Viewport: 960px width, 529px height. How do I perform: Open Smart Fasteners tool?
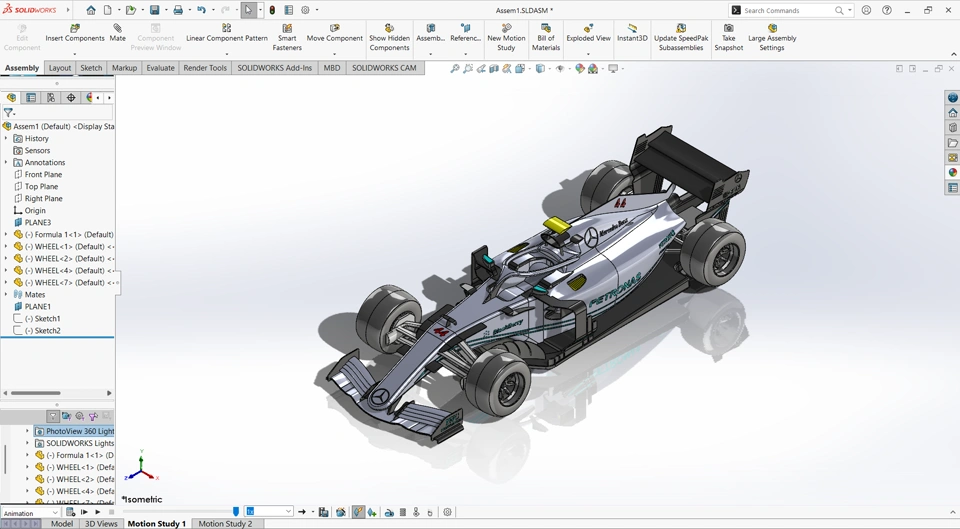pyautogui.click(x=287, y=38)
